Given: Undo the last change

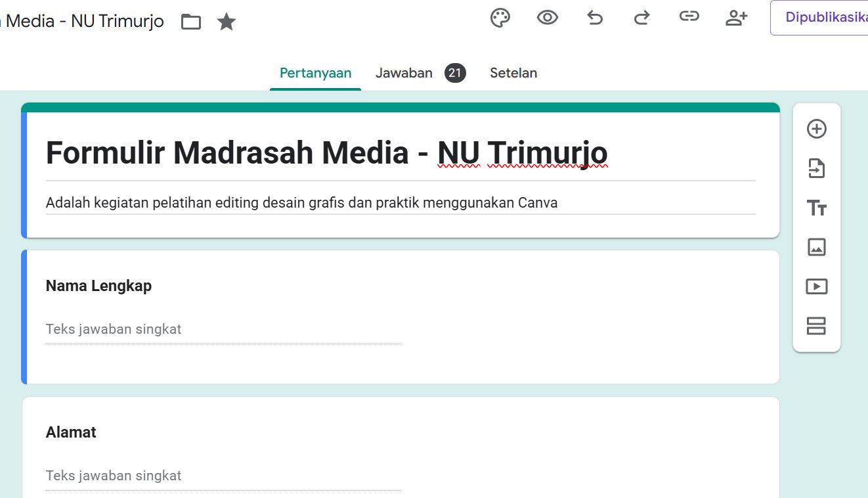Looking at the screenshot, I should click(595, 18).
